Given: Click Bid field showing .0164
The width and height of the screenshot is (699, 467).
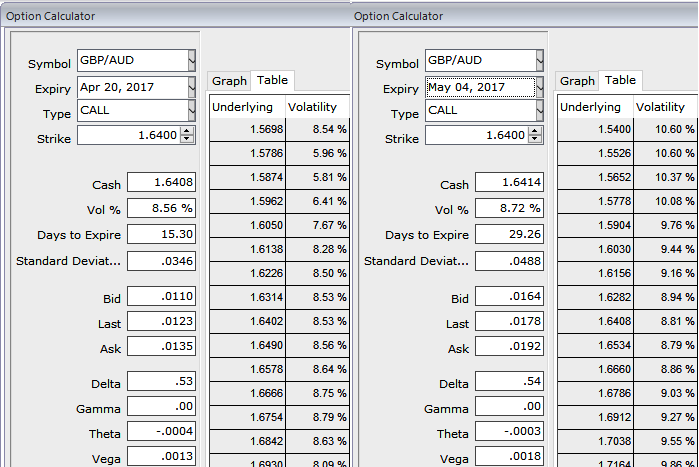Looking at the screenshot, I should coord(509,296).
